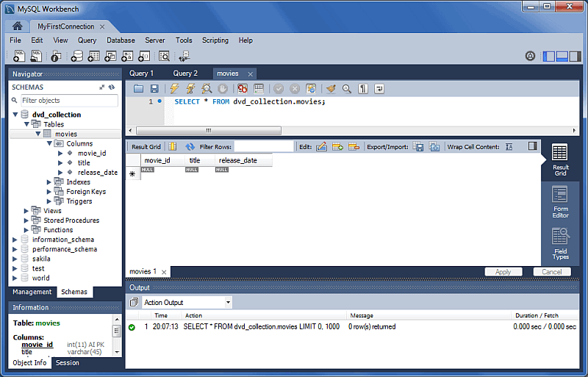Image resolution: width=588 pixels, height=377 pixels.
Task: Toggle the right sidebar panel
Action: click(575, 57)
